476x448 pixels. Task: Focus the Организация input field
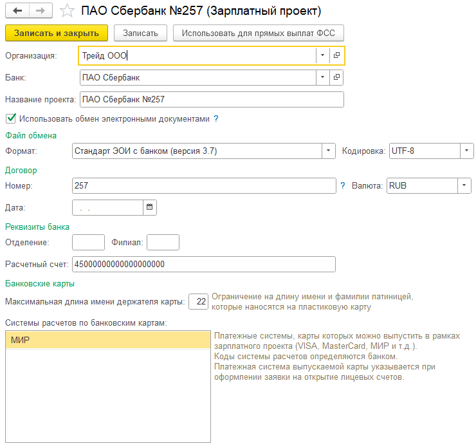click(197, 55)
